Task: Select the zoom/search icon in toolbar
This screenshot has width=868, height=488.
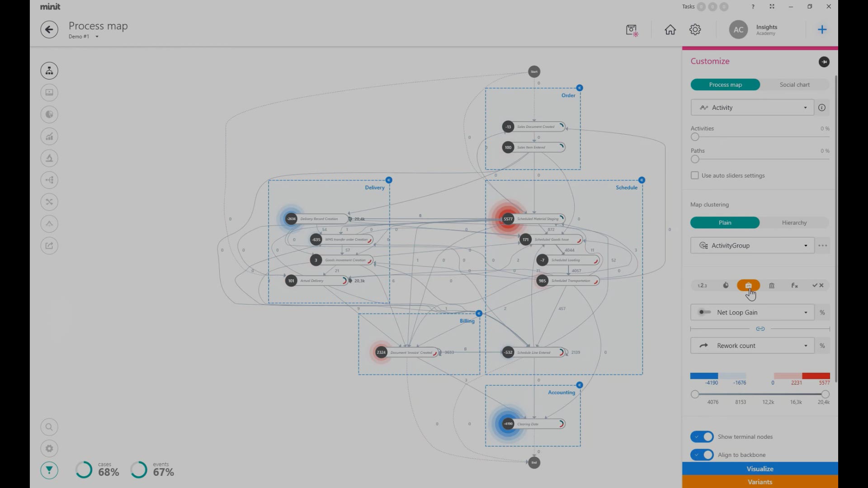Action: click(x=49, y=427)
